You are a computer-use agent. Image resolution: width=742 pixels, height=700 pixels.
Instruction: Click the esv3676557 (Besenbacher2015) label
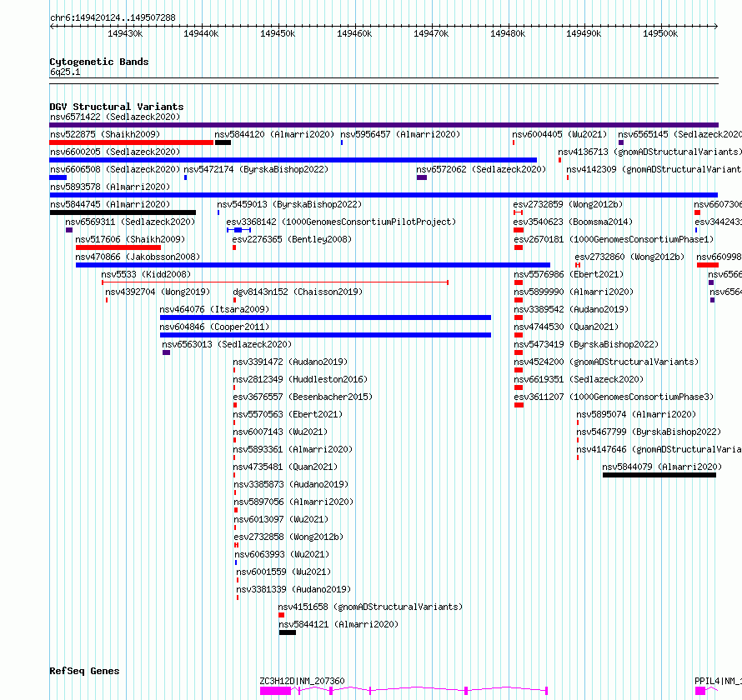303,397
